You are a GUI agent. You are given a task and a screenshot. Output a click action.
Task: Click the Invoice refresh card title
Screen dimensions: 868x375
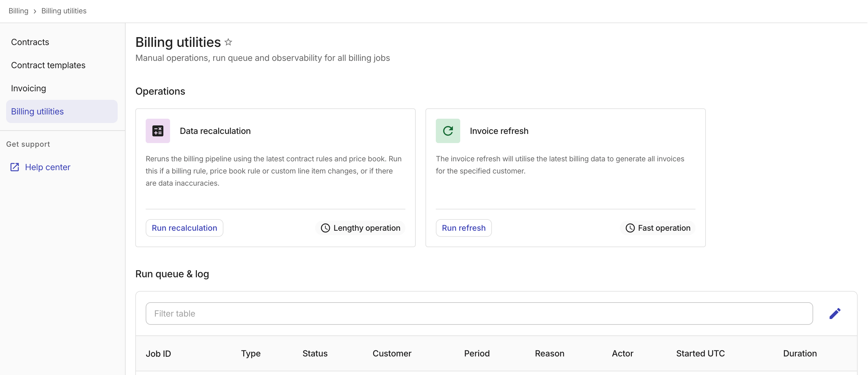[499, 131]
